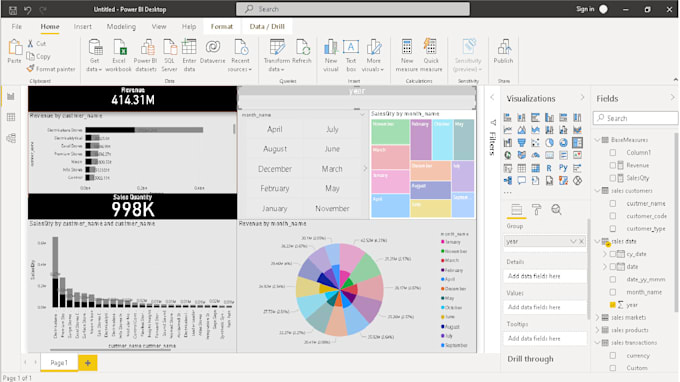Screen dimensions: 680x382
Task: Switch to Model view in left sidebar
Action: (x=11, y=138)
